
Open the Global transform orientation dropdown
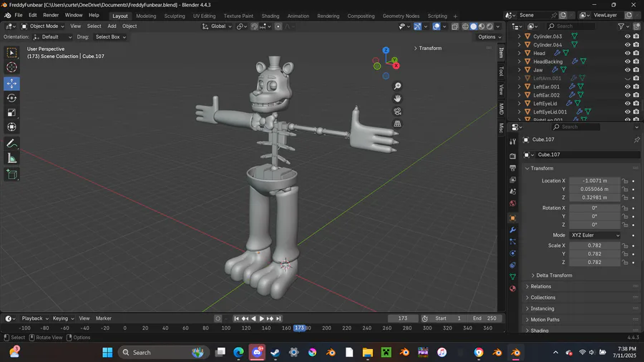pyautogui.click(x=218, y=26)
